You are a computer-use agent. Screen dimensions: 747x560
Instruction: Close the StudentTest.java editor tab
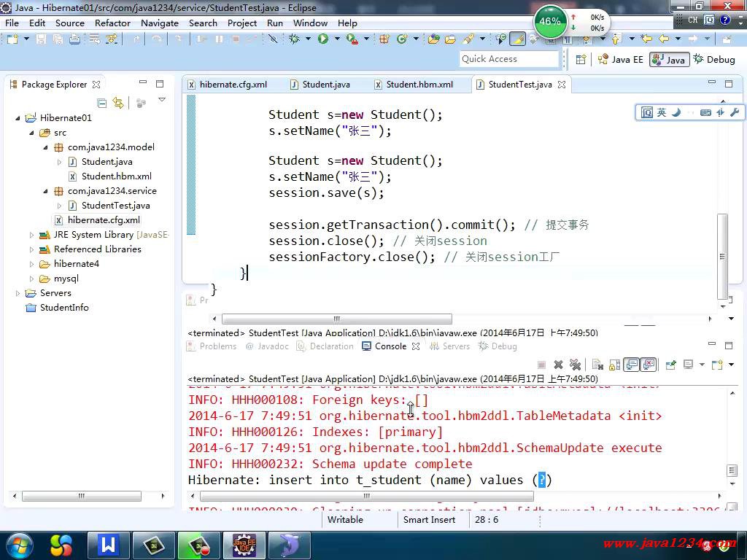click(x=562, y=85)
